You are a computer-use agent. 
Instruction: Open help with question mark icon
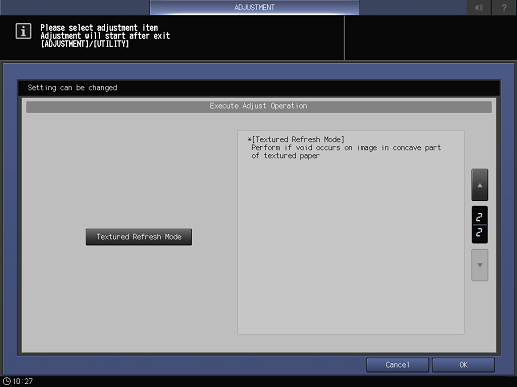504,7
